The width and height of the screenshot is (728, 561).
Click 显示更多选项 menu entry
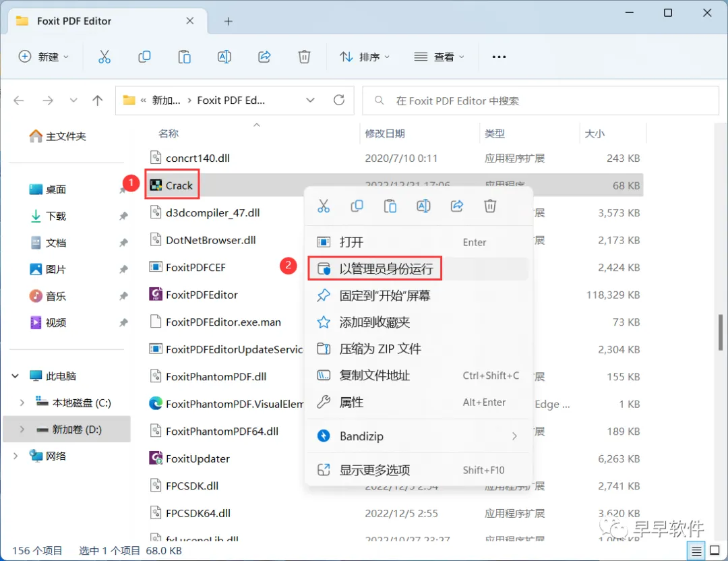(x=419, y=470)
